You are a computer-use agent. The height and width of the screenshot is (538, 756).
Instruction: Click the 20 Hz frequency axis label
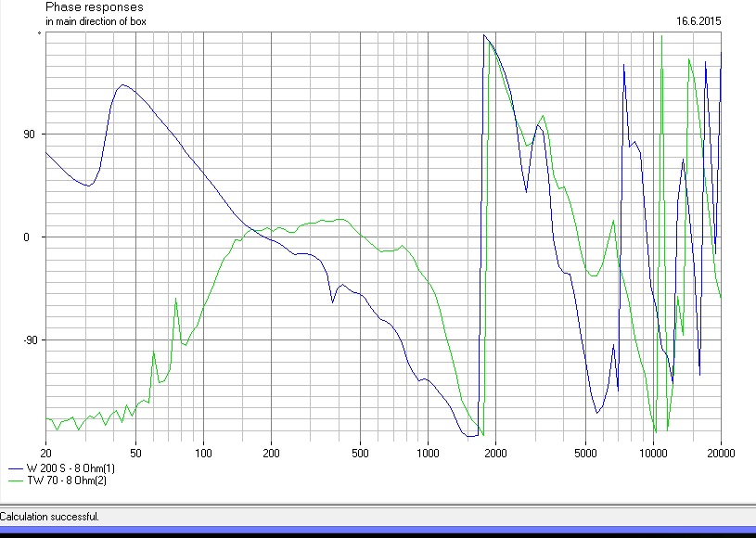45,454
